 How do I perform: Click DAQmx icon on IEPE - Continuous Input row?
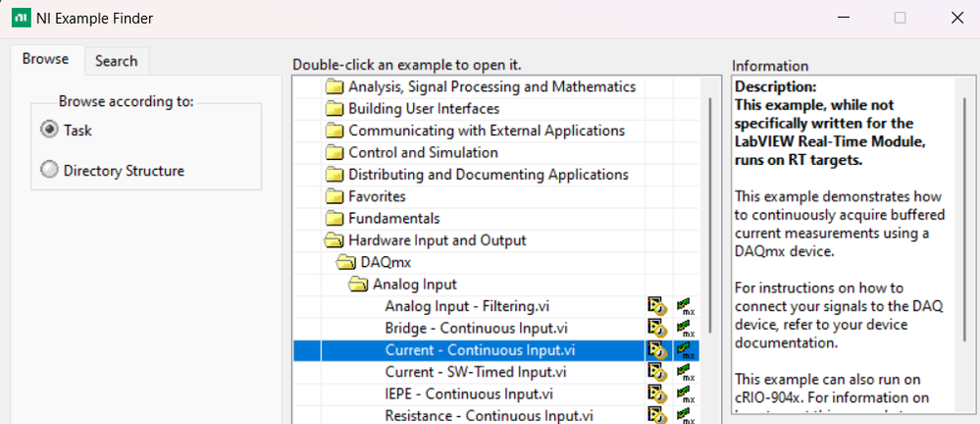tap(686, 394)
